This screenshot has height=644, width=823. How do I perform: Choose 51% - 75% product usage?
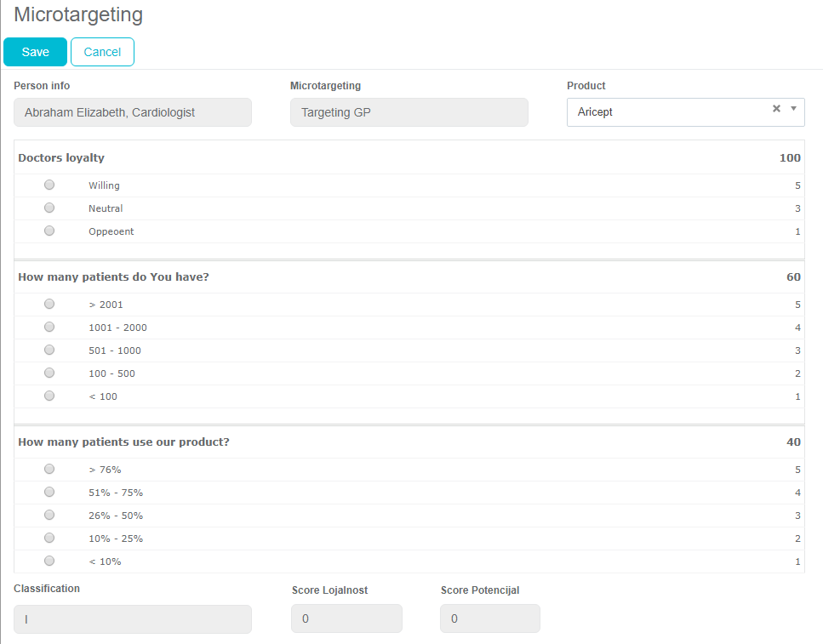pyautogui.click(x=49, y=492)
